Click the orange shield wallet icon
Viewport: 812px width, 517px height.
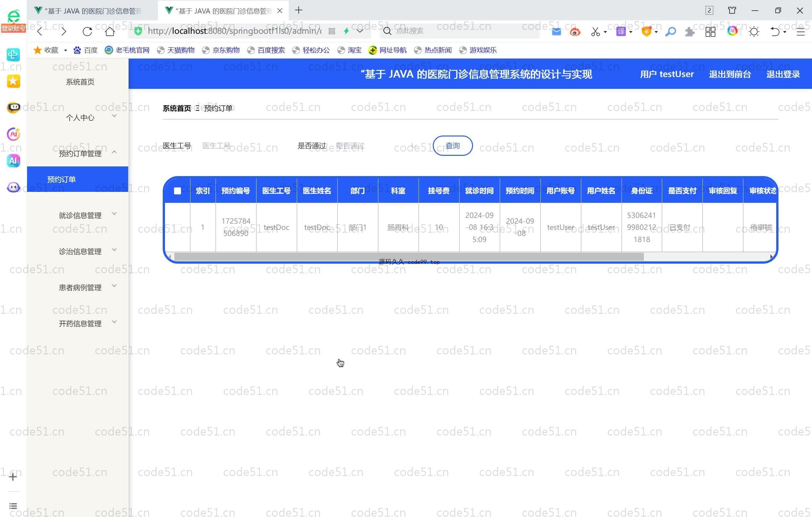(x=646, y=31)
